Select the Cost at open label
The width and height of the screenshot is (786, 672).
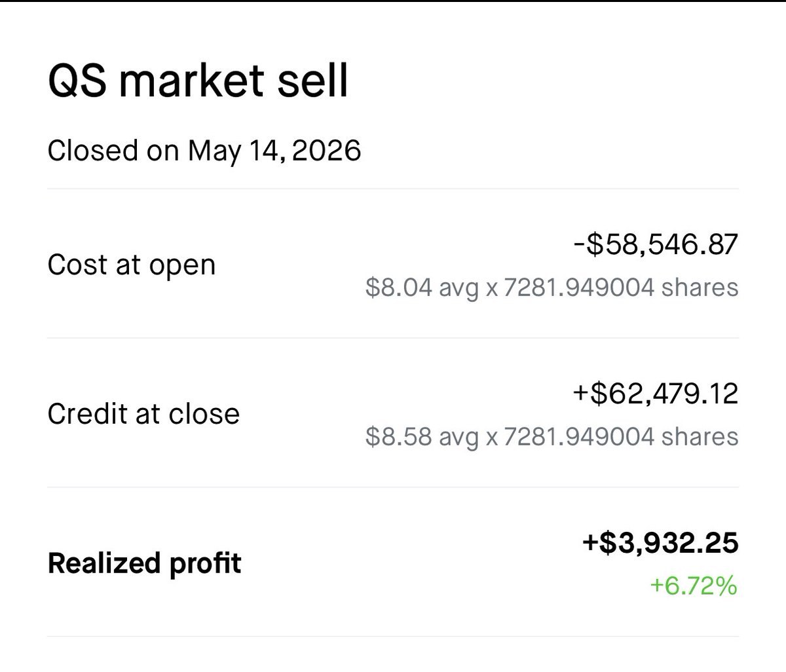pyautogui.click(x=132, y=265)
